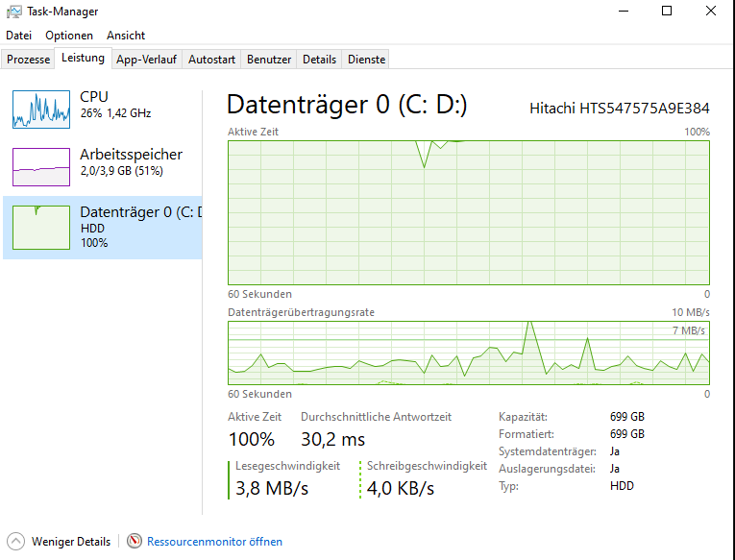The height and width of the screenshot is (560, 735).
Task: Click the Durchschnittliche Antwortzeit label
Action: point(376,417)
